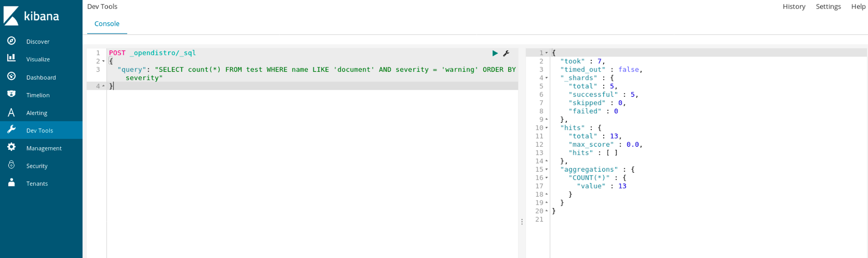Viewport: 868px width, 258px height.
Task: Collapse aggregations fold arrow line 15
Action: point(547,169)
